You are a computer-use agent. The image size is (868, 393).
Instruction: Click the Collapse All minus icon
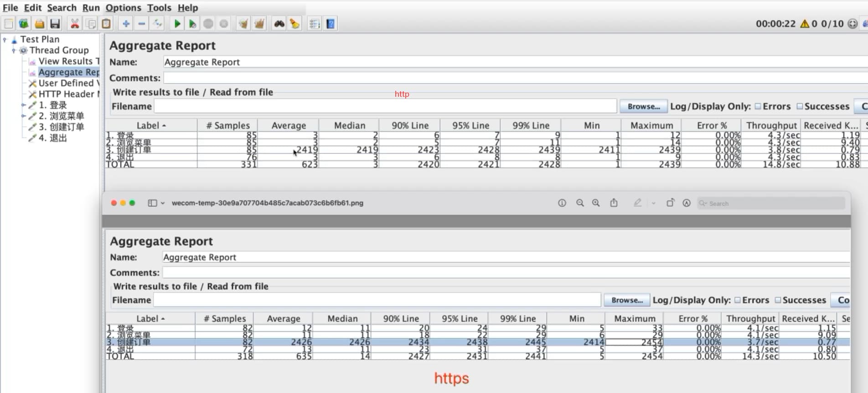(x=142, y=24)
